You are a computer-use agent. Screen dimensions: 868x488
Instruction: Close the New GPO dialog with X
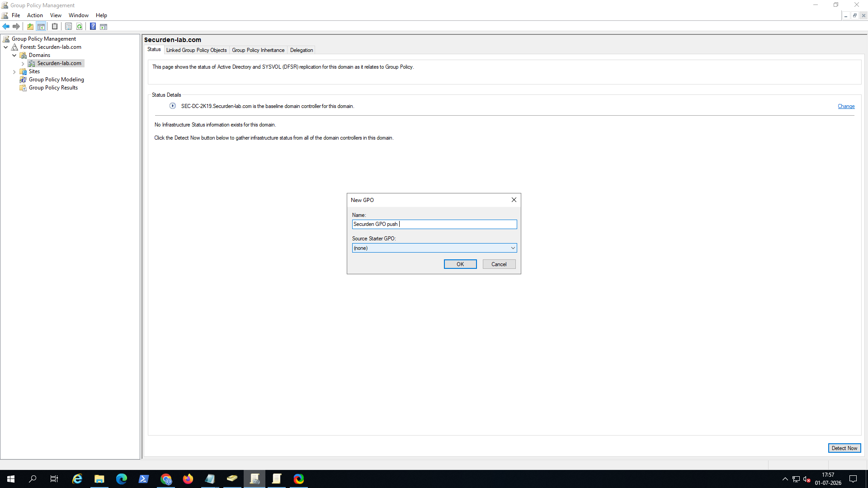514,200
